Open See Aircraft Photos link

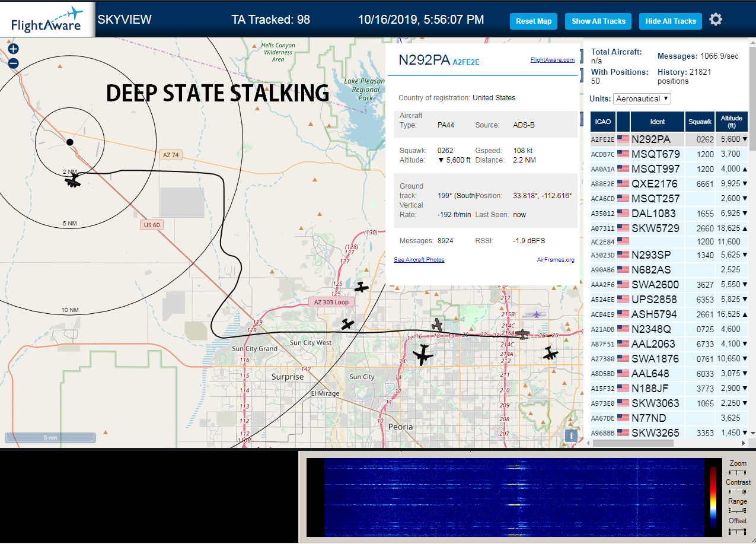point(419,260)
